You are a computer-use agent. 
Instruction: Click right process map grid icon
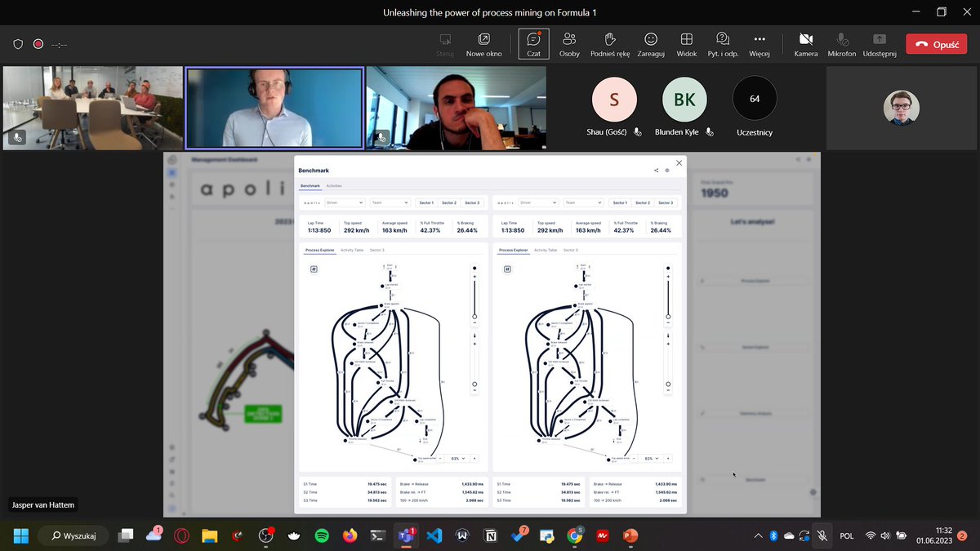coord(506,269)
